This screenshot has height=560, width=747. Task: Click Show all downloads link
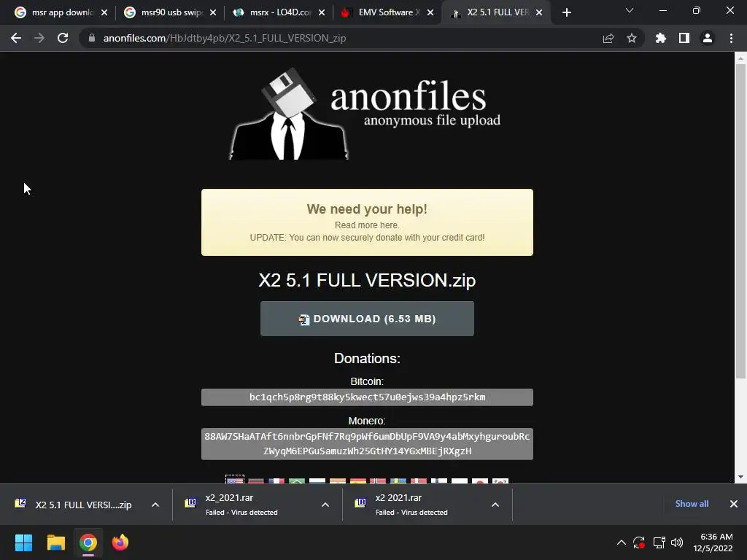coord(692,504)
